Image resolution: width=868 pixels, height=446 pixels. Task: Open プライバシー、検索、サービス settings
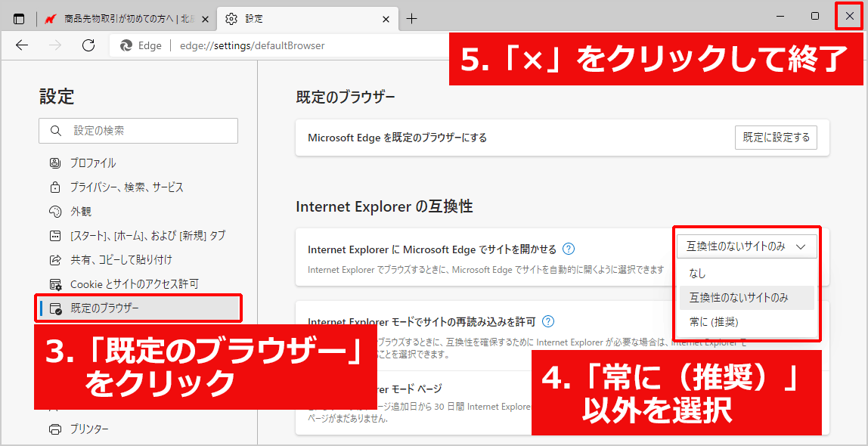126,187
